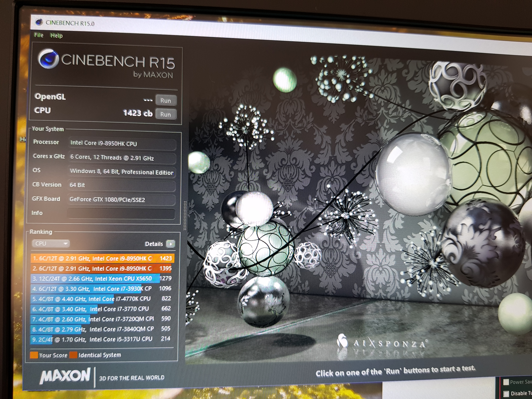Click the panel divider grip handle
The height and width of the screenshot is (399, 532).
coord(185,215)
